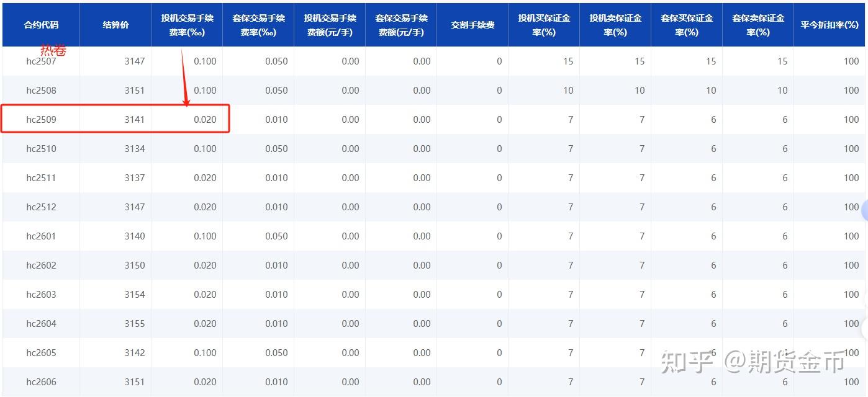The image size is (868, 397).
Task: Click settlement price 3151 in hc2508 row
Action: click(x=134, y=91)
